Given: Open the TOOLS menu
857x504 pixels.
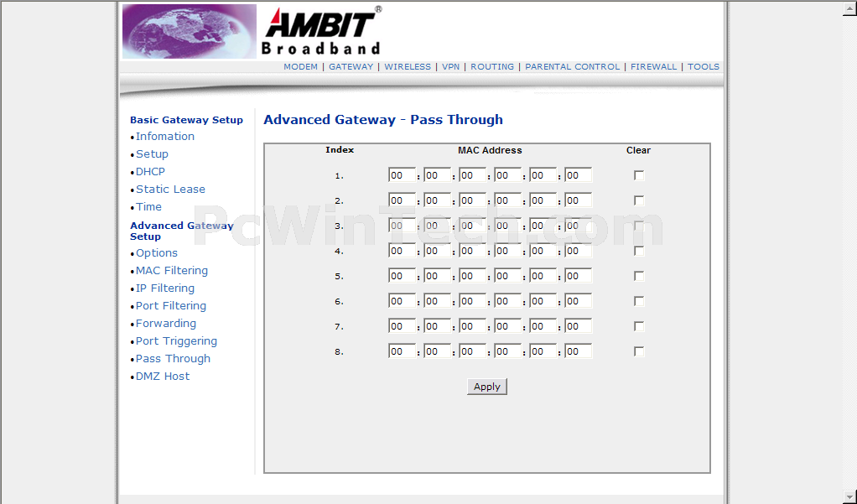Looking at the screenshot, I should pos(703,67).
